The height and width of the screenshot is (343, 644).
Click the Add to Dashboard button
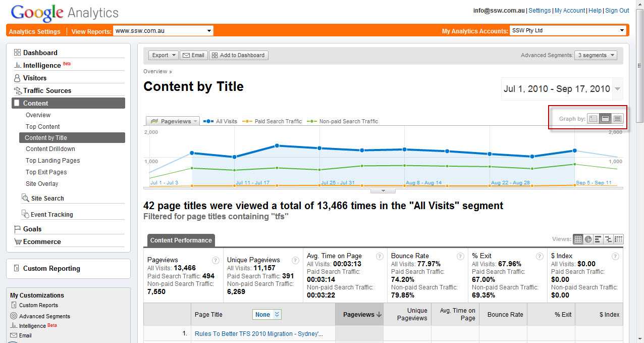(x=238, y=55)
